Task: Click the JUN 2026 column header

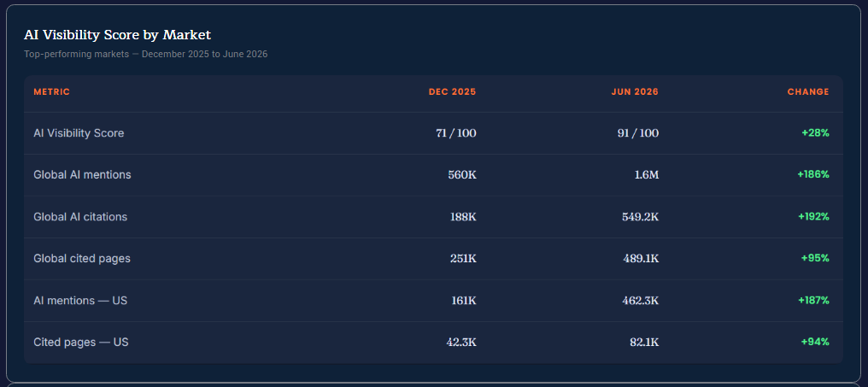Action: click(635, 92)
